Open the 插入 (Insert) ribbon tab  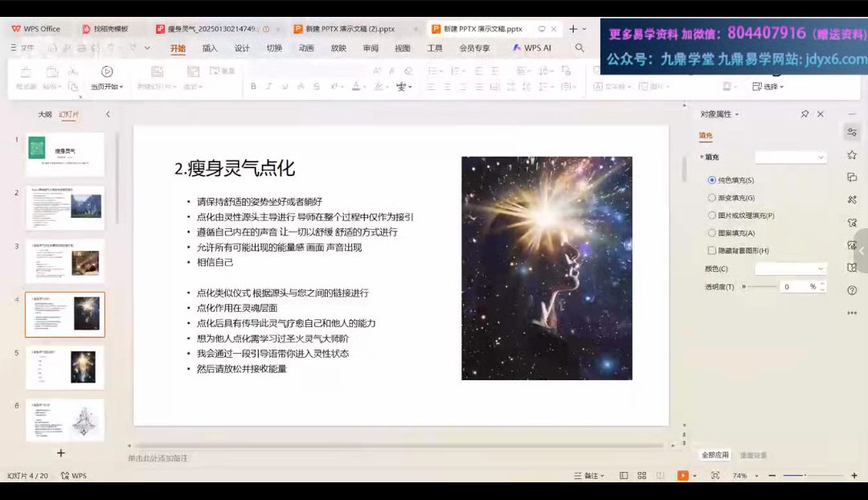(x=210, y=48)
